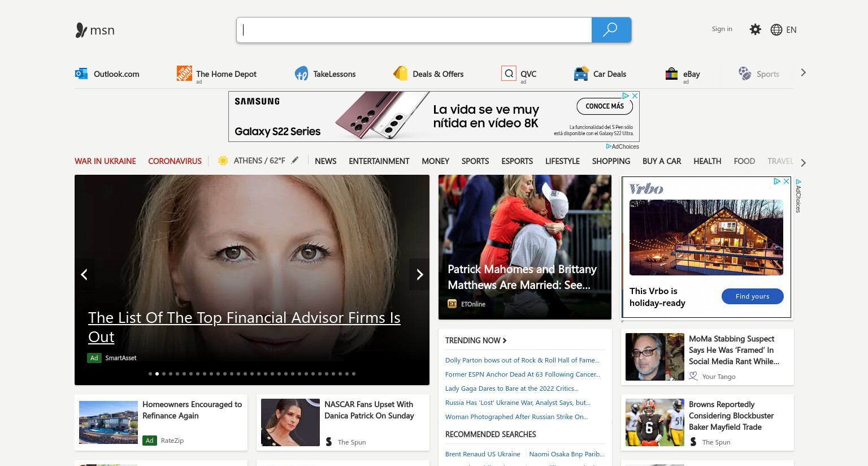
Task: Open Naomi Osaka recommended search
Action: coord(567,454)
